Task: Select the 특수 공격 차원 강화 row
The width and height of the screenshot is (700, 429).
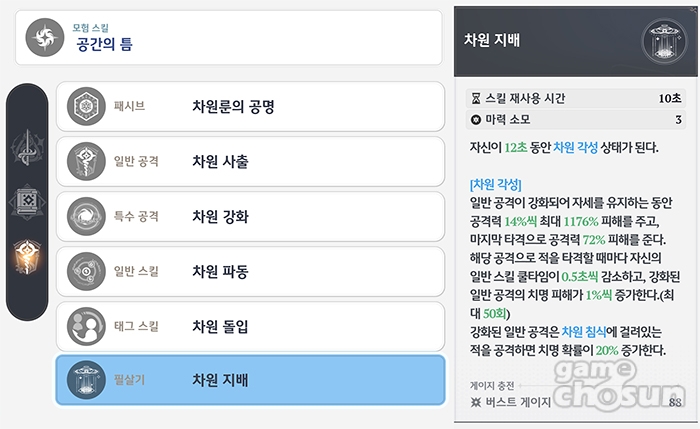Action: click(x=250, y=217)
